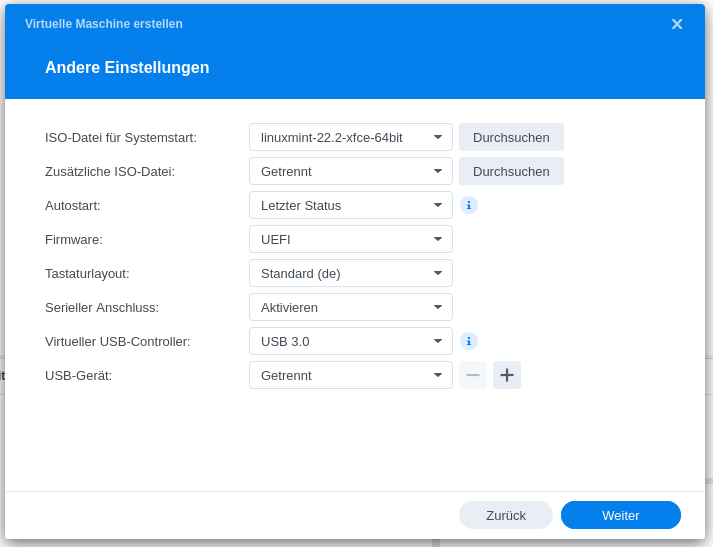Open the ISO-Datei für Systemstart dropdown
Image resolution: width=713 pixels, height=547 pixels.
(351, 137)
